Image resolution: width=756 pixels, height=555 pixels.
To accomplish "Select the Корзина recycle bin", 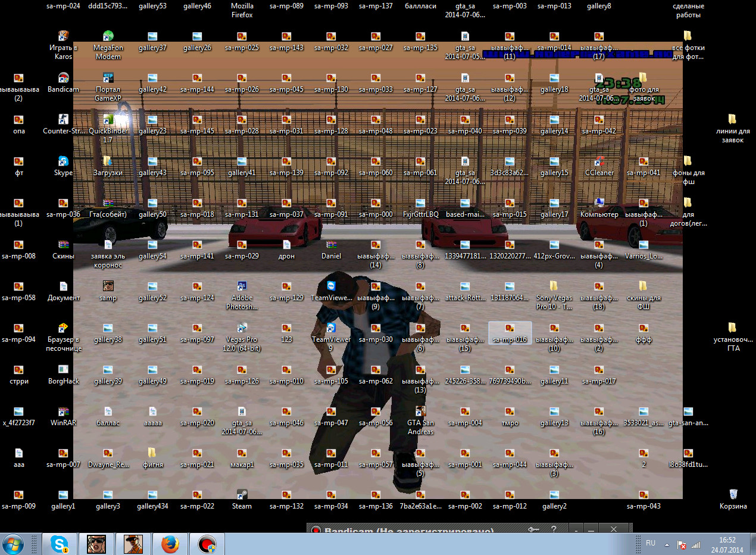I will pos(733,499).
